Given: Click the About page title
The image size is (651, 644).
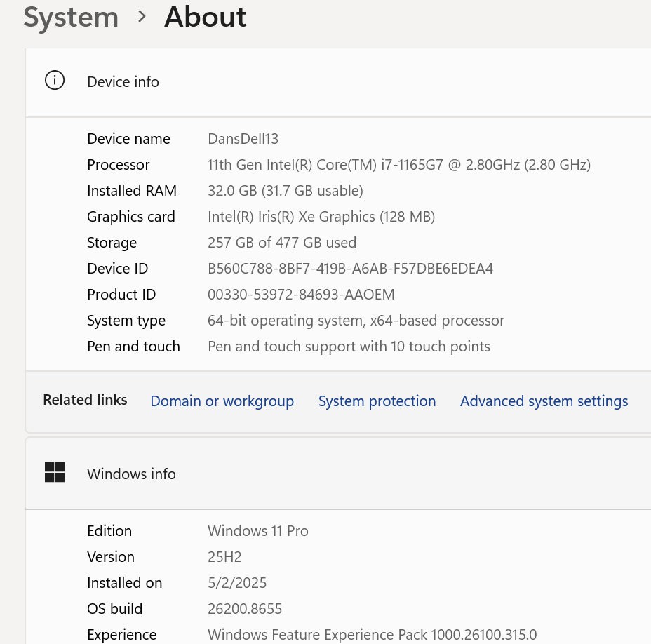Looking at the screenshot, I should (206, 18).
